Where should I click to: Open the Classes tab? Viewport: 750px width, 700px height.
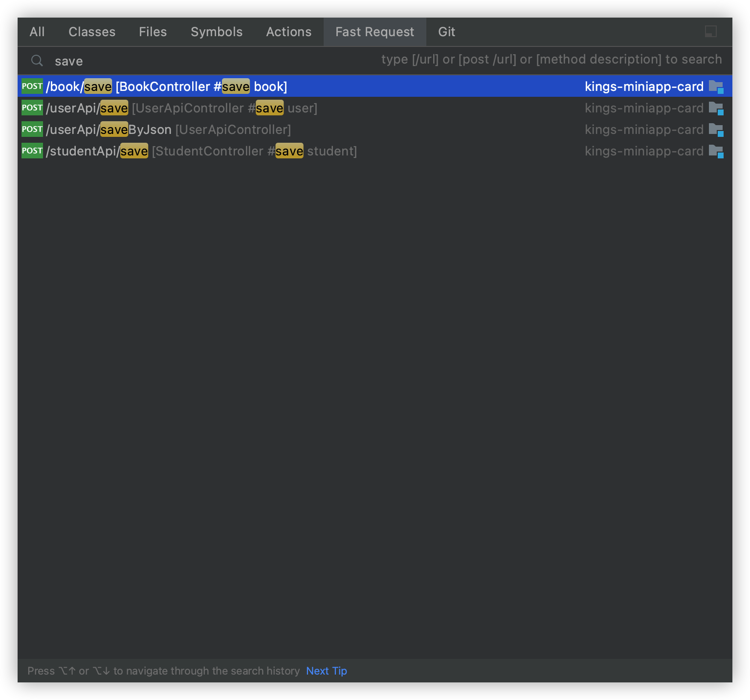click(92, 32)
